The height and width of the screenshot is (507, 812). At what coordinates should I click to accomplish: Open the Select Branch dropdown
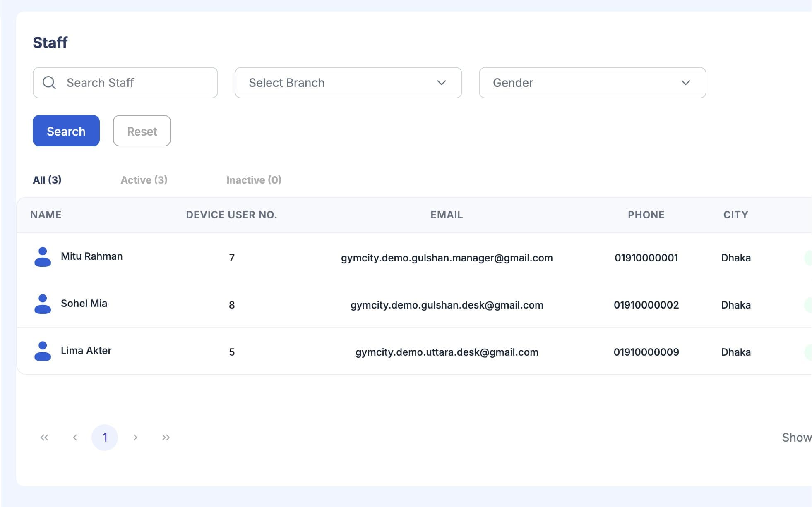coord(348,83)
